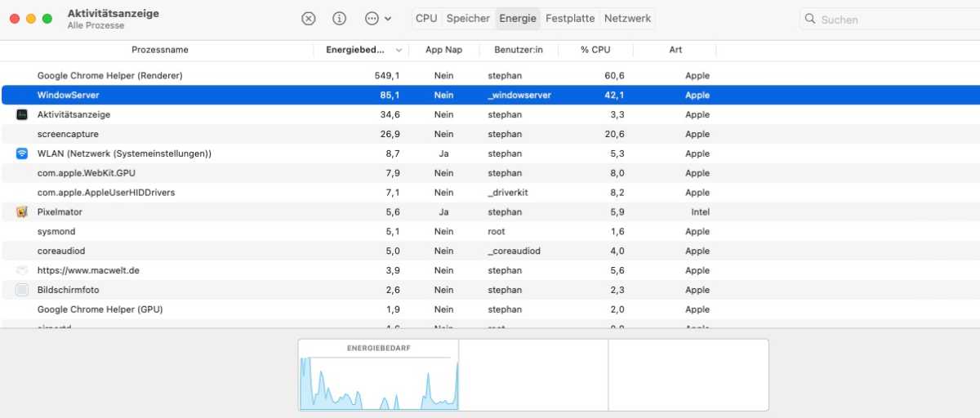The height and width of the screenshot is (418, 980).
Task: Select the Google Chrome Helper (Renderer) row
Action: click(x=490, y=75)
